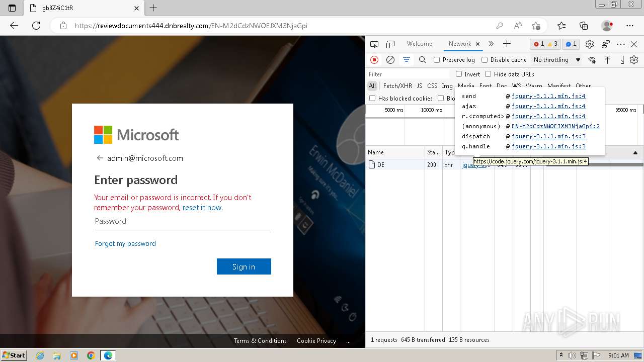Open File Explorer taskbar icon
The image size is (644, 362).
[57, 355]
